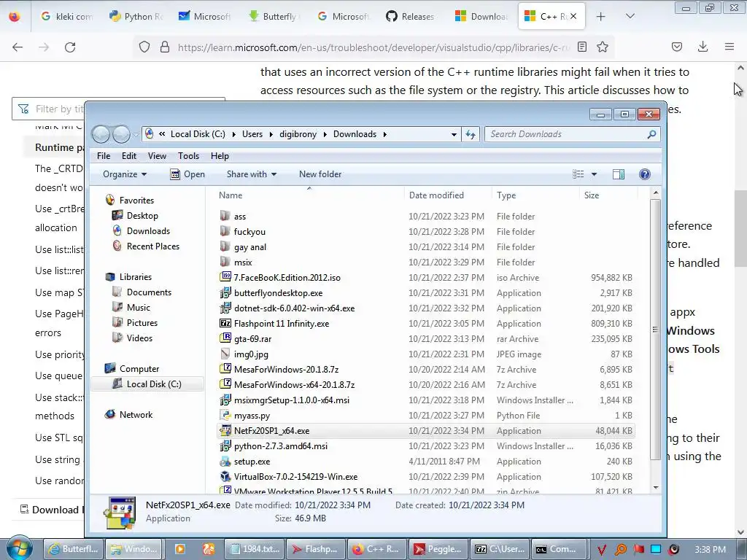Click New folder button
The image size is (747, 560).
(320, 174)
